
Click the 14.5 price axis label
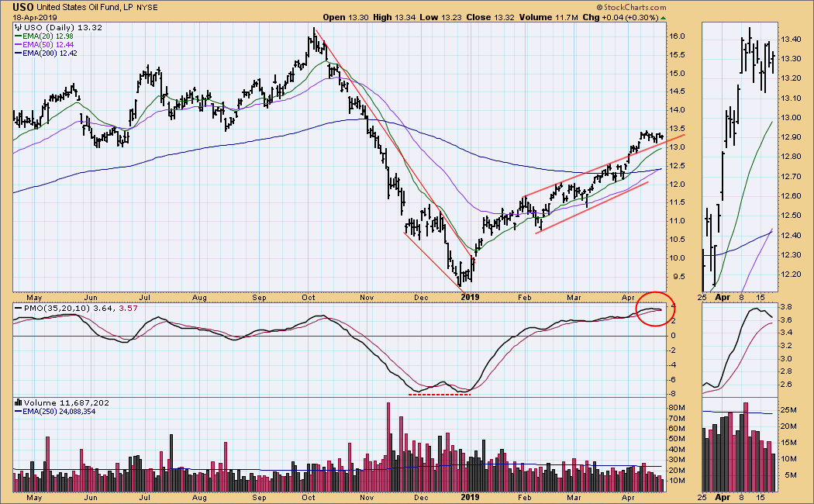tap(677, 91)
